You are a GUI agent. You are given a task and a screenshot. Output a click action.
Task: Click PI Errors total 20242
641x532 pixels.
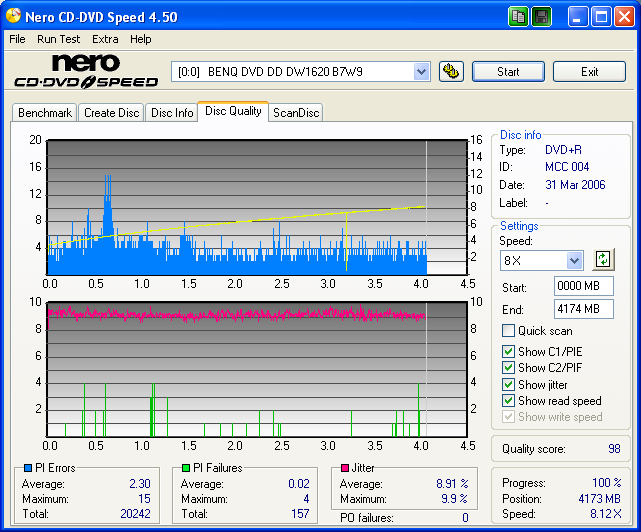click(x=135, y=514)
